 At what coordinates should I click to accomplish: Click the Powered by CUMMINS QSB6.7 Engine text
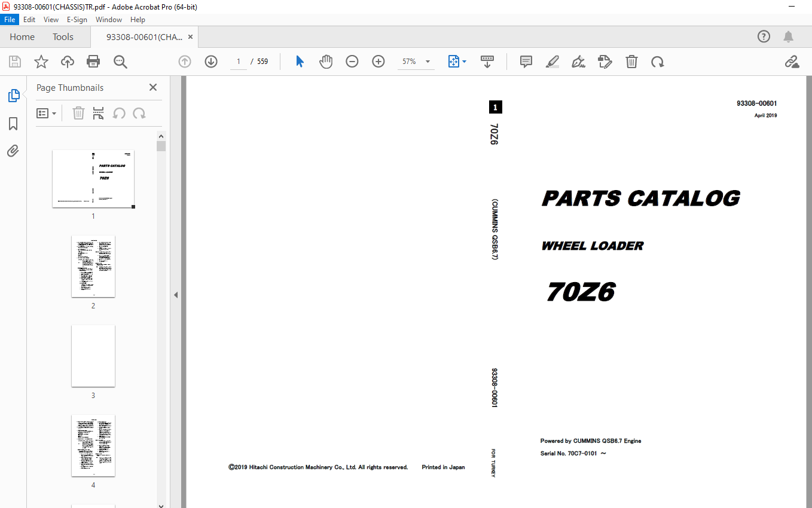point(591,441)
